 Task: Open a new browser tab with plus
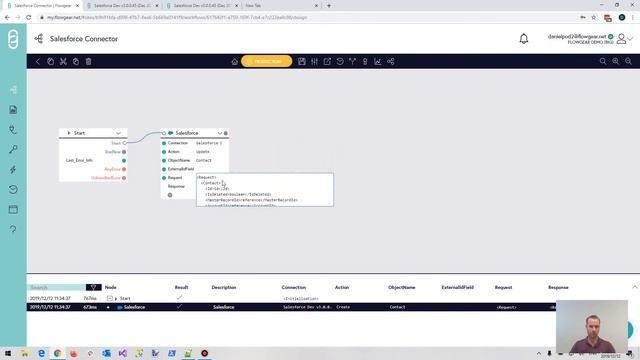pyautogui.click(x=329, y=6)
